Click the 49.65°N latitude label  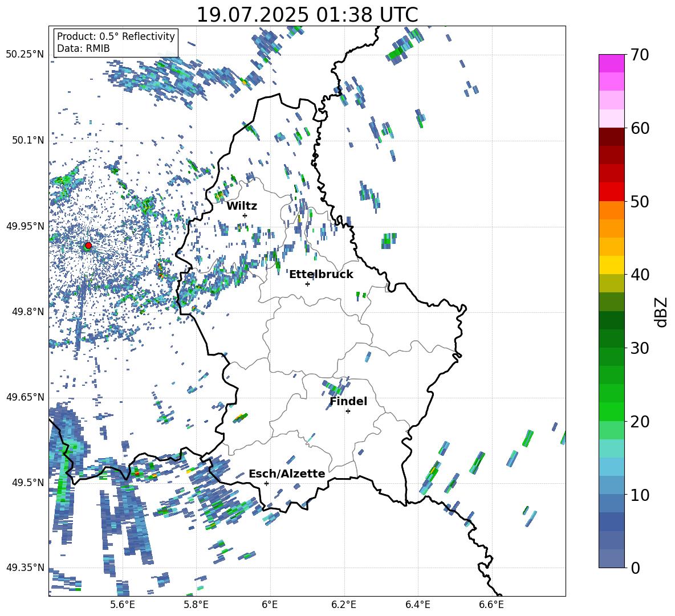pyautogui.click(x=25, y=397)
